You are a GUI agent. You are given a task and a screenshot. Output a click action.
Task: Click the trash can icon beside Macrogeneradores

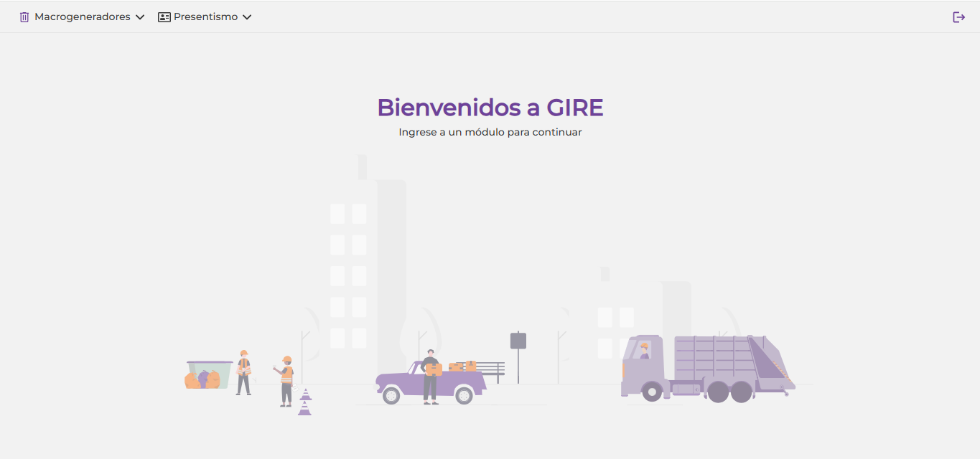24,17
